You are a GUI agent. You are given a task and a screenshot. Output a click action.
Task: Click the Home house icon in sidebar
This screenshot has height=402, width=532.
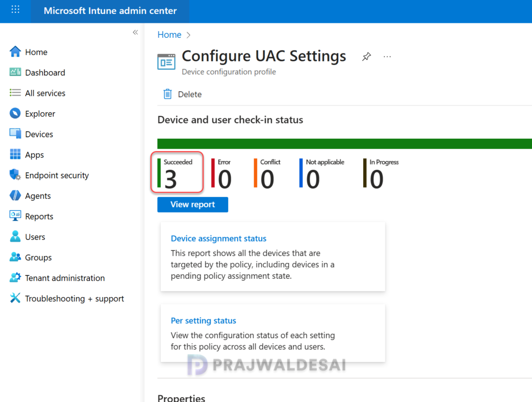(x=15, y=51)
